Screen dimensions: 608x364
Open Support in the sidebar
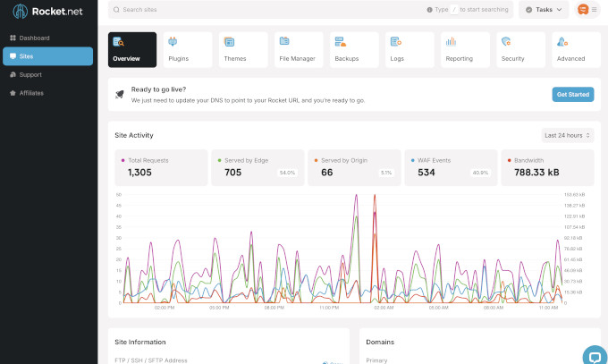[x=48, y=74]
